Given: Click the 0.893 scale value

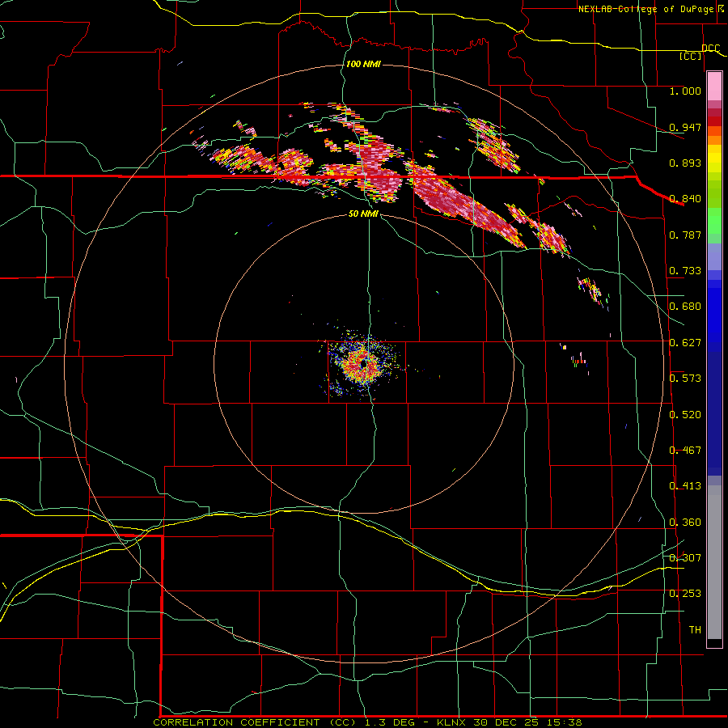Looking at the screenshot, I should point(685,163).
